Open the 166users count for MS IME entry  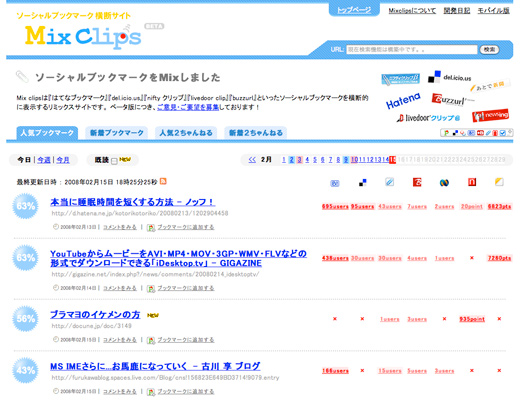pos(335,371)
